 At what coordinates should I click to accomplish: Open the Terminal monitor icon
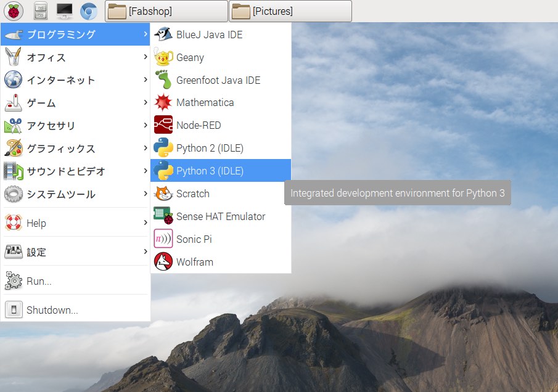click(x=64, y=11)
